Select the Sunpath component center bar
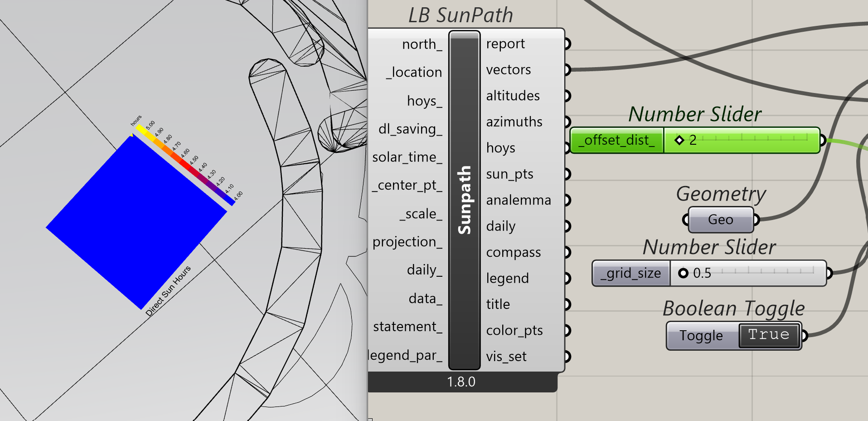The width and height of the screenshot is (868, 421). (x=464, y=200)
